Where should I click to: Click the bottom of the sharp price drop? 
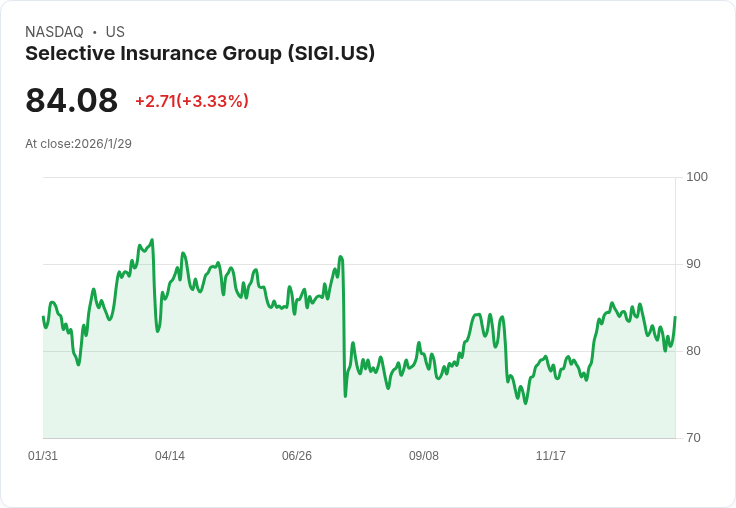coord(345,396)
